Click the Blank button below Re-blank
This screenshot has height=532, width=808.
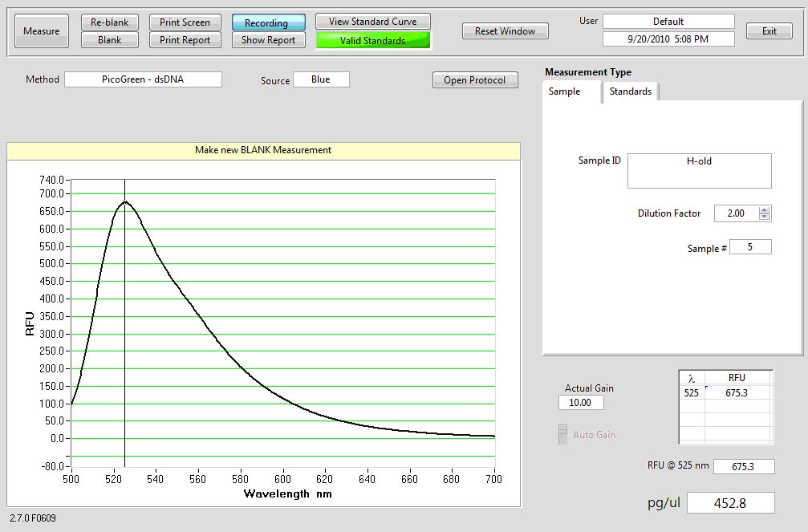click(x=110, y=39)
